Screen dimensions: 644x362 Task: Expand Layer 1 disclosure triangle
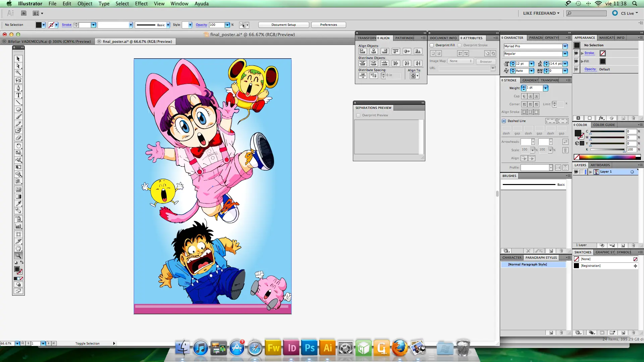tap(591, 172)
